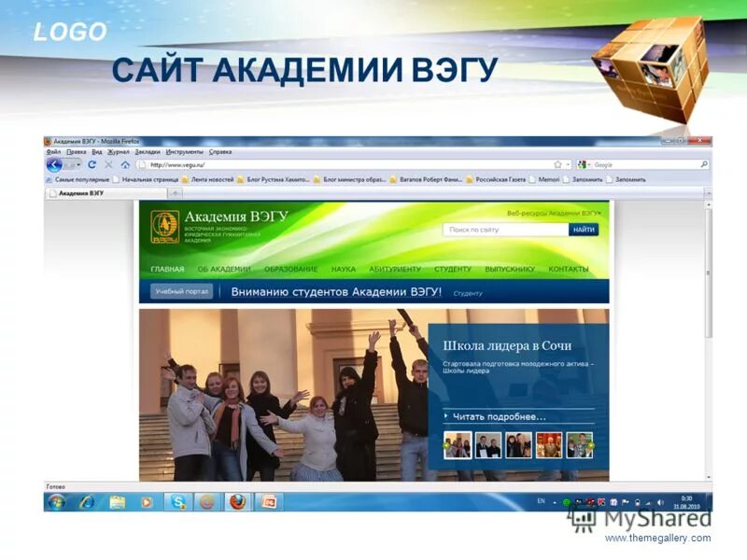The height and width of the screenshot is (560, 747).
Task: Open Школа лидера в Сочи article
Action: point(507,345)
